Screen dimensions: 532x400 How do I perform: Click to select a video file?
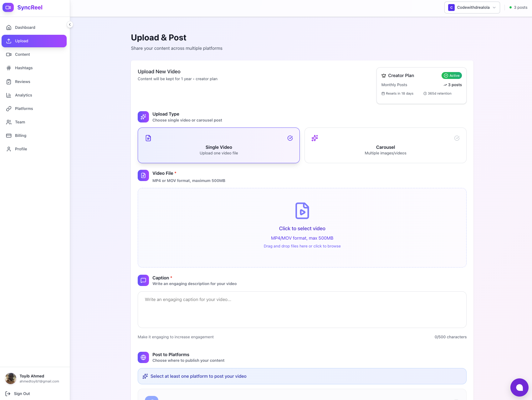(302, 228)
